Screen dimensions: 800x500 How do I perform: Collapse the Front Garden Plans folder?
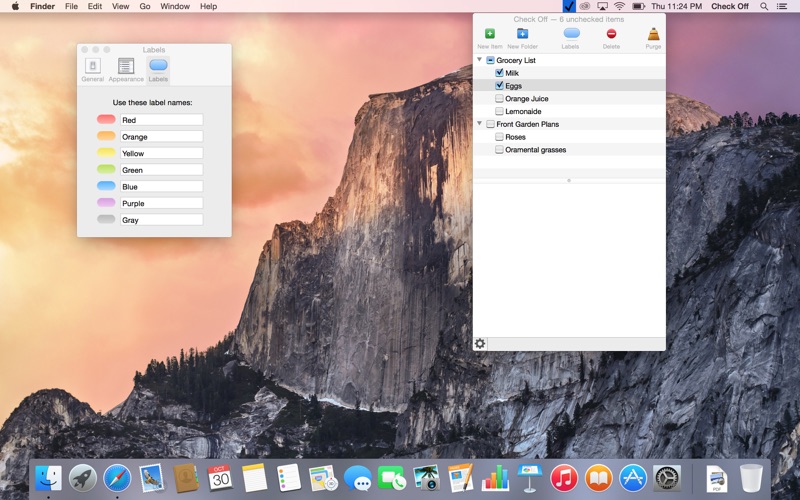click(479, 124)
